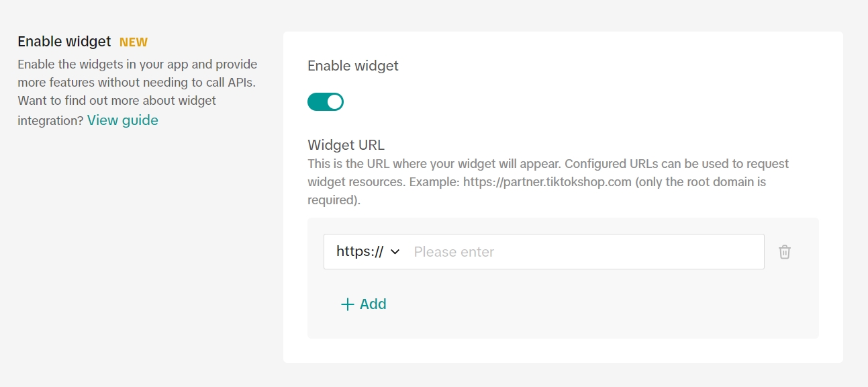Click the 'Enable widget' label above the switch
The height and width of the screenshot is (387, 868).
click(x=353, y=66)
